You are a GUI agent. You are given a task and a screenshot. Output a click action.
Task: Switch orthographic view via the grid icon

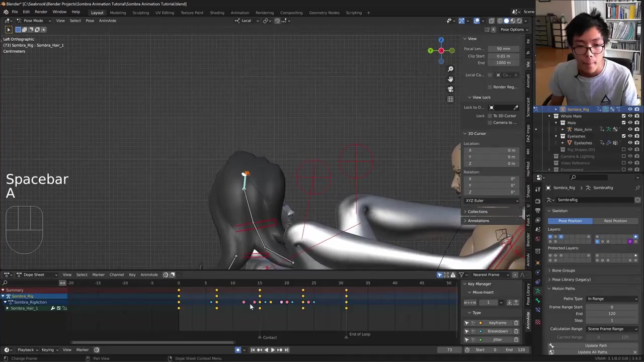click(x=450, y=99)
